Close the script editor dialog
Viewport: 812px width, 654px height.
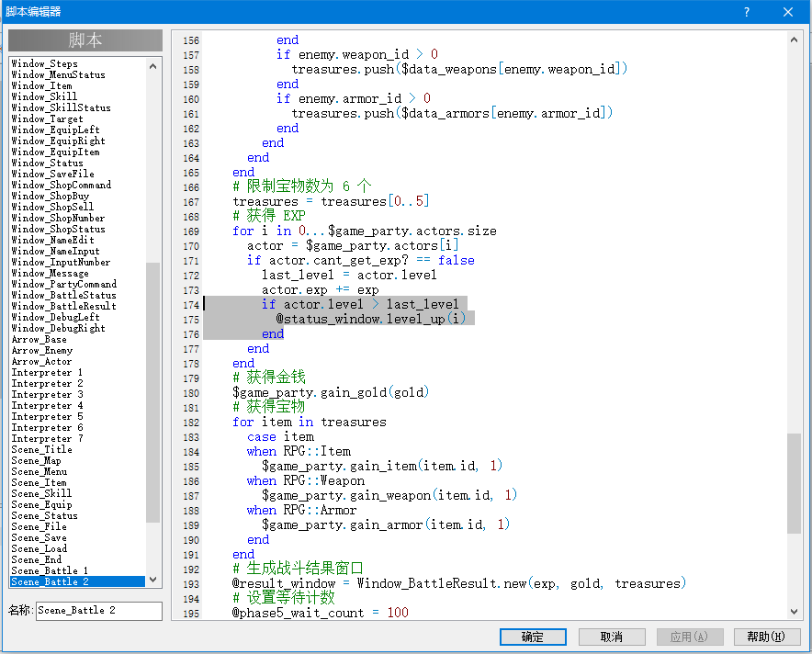point(788,12)
